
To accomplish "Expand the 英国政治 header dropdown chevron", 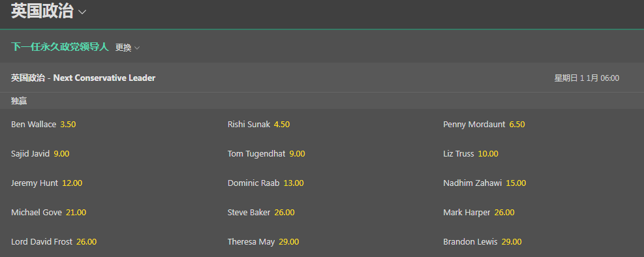I will [82, 12].
